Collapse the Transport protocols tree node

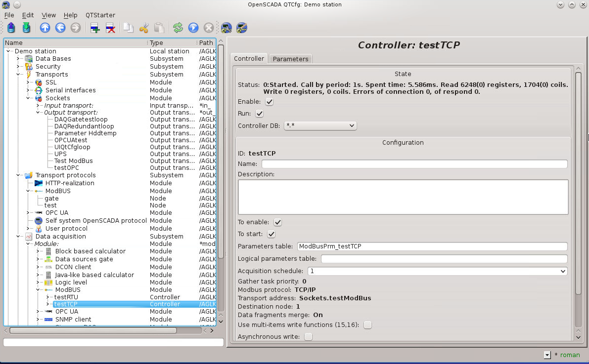point(19,175)
